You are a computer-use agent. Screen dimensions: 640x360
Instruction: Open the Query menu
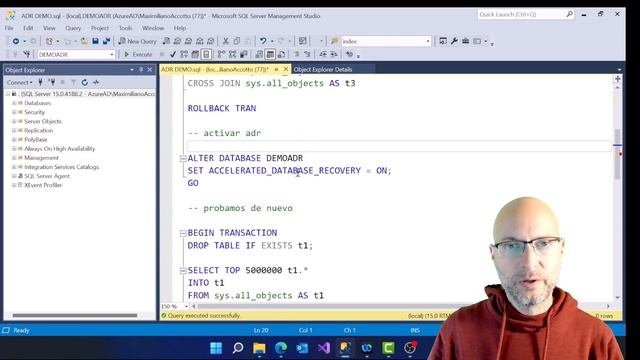tap(73, 28)
